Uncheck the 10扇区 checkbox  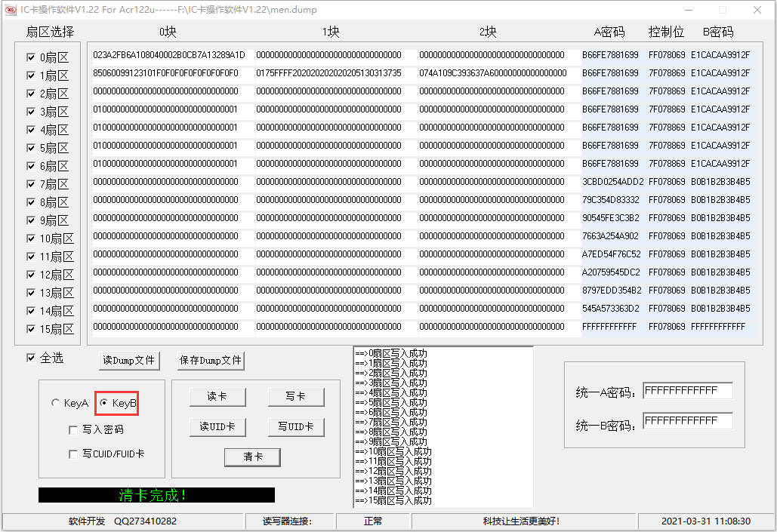point(31,238)
